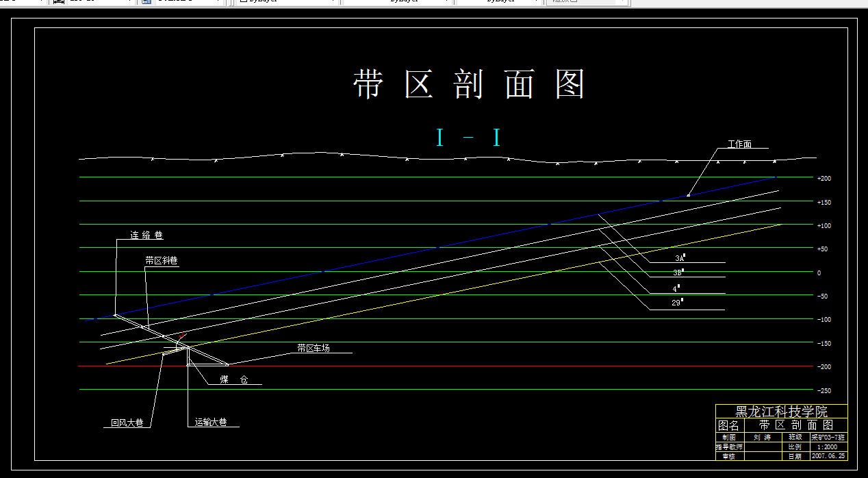Select the drafter name 刘涛
868x478 pixels.
tap(762, 437)
